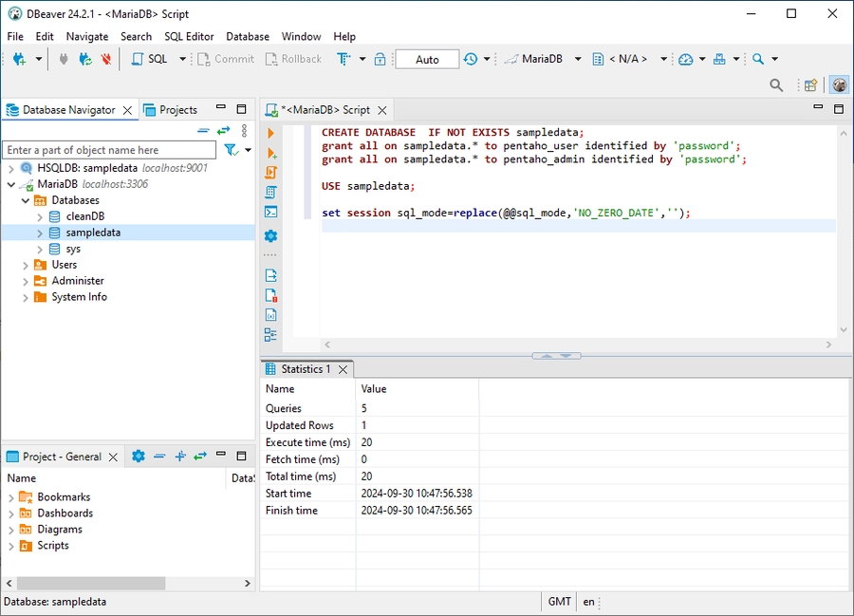The image size is (854, 616).
Task: Open the SQL terminal icon in editor sidebar
Action: [x=270, y=212]
